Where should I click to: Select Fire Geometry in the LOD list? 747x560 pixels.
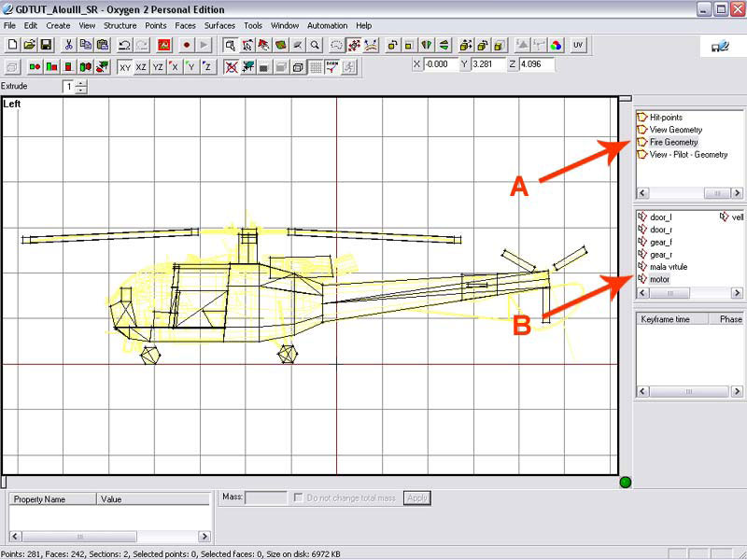click(x=673, y=142)
